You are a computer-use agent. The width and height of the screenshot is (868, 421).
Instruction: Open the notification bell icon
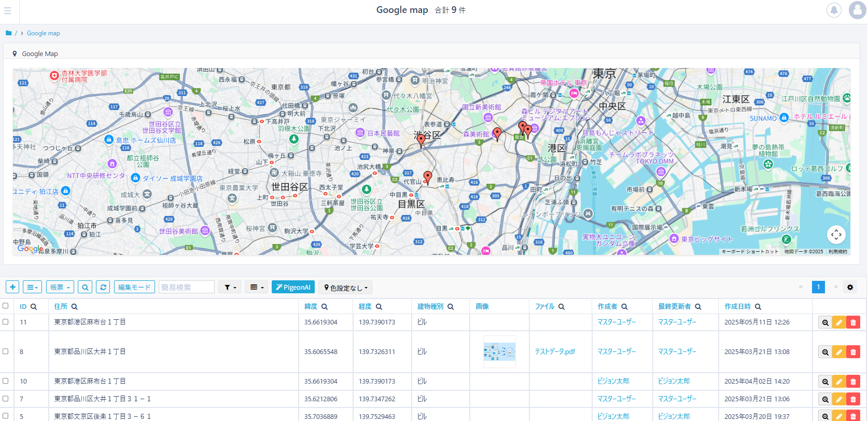point(834,10)
